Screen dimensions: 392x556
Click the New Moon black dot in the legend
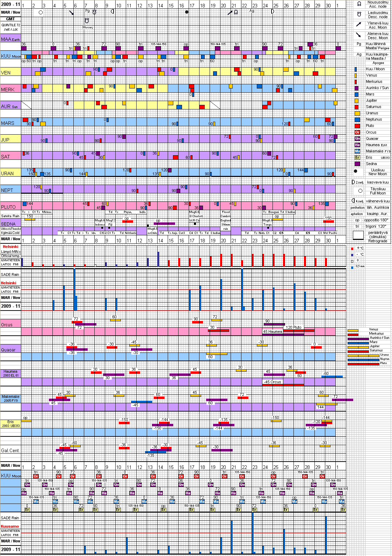click(x=356, y=171)
